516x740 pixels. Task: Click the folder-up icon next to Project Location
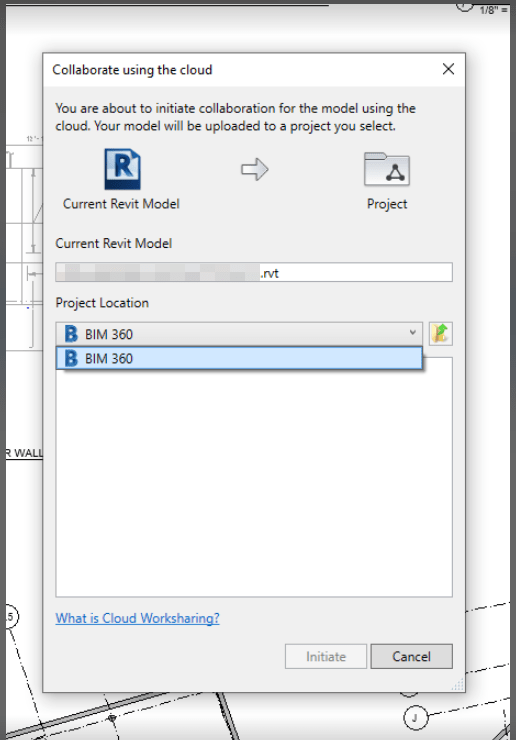pyautogui.click(x=440, y=334)
